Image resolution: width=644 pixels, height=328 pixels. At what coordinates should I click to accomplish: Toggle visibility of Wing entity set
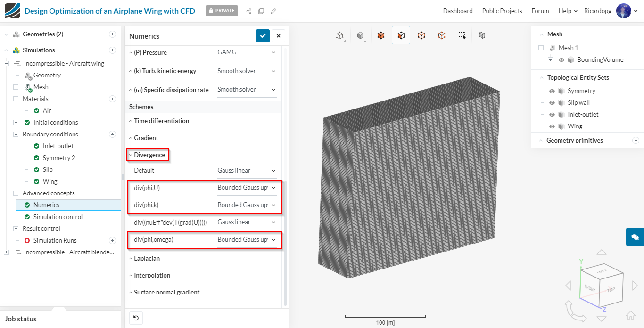(x=552, y=126)
